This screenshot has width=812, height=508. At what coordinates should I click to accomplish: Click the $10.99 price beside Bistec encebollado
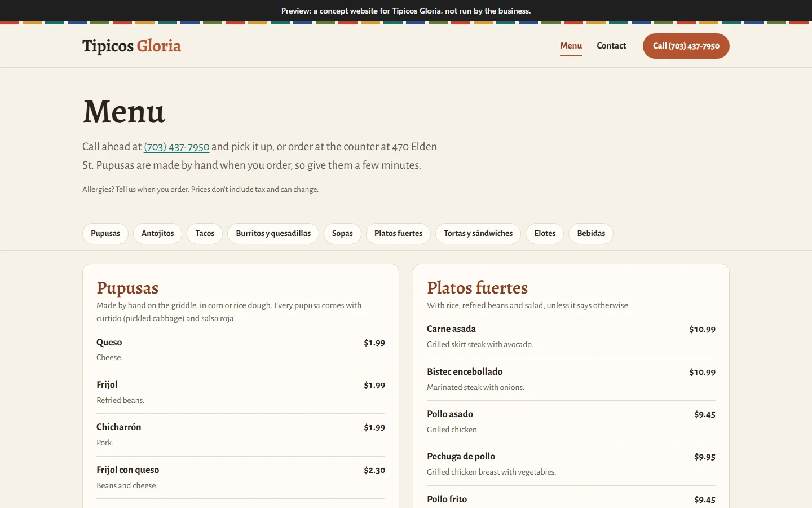click(x=702, y=372)
